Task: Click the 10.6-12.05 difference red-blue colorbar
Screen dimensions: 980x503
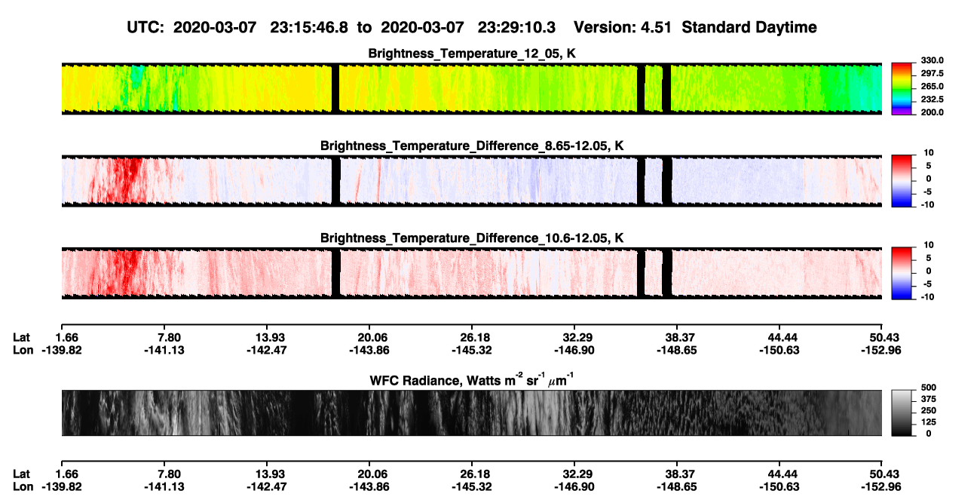Action: pos(902,273)
